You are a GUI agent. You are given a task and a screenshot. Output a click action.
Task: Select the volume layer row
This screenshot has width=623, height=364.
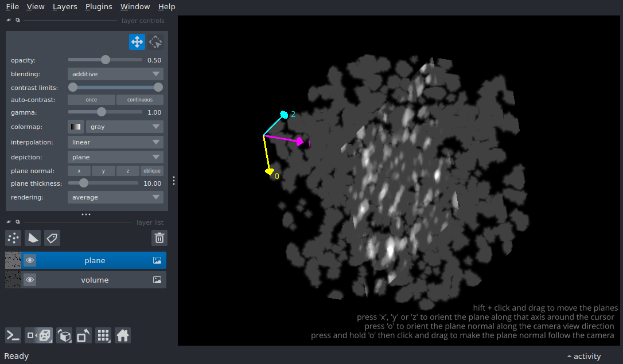pos(86,280)
